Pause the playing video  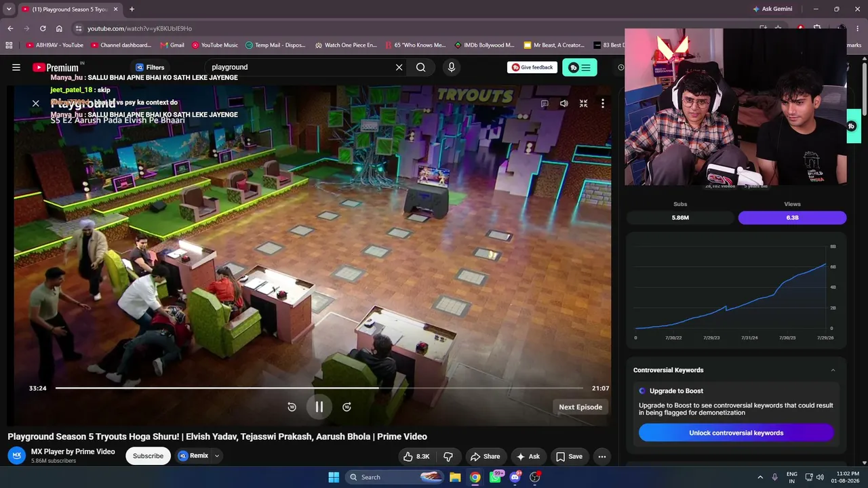[319, 407]
